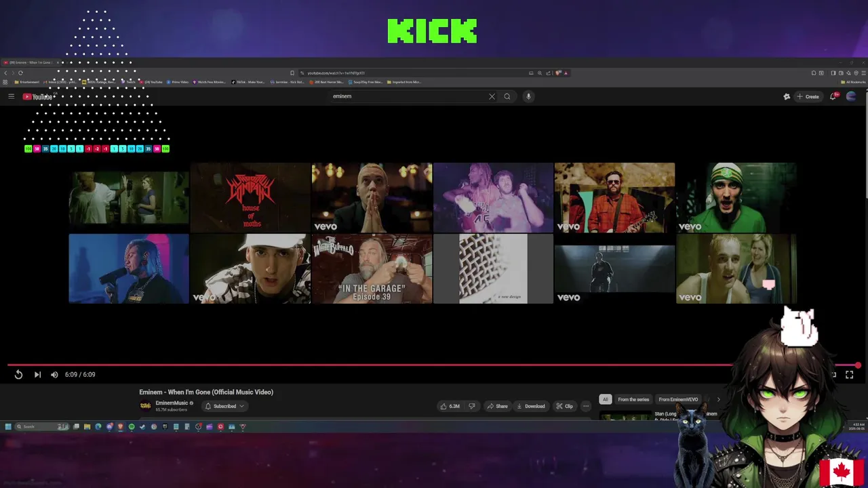Open the All Bookmarks folder
The width and height of the screenshot is (868, 488).
point(853,82)
